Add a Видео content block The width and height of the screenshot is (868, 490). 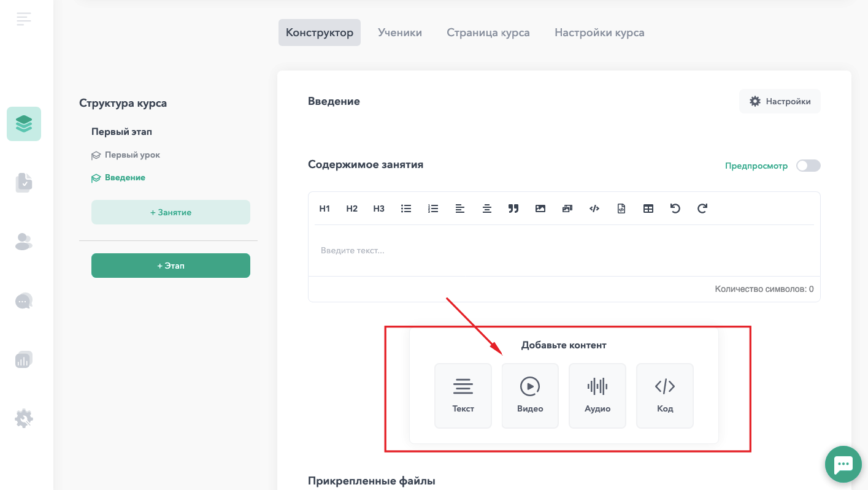click(530, 396)
